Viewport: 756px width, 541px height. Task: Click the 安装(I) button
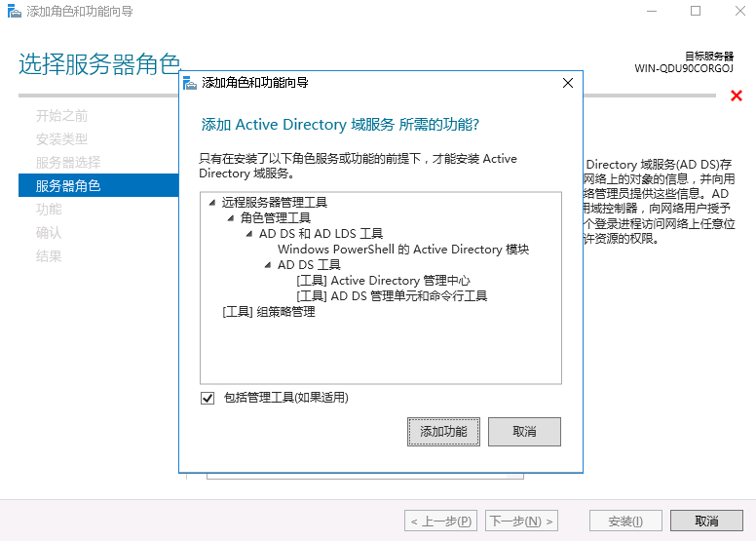click(x=625, y=521)
